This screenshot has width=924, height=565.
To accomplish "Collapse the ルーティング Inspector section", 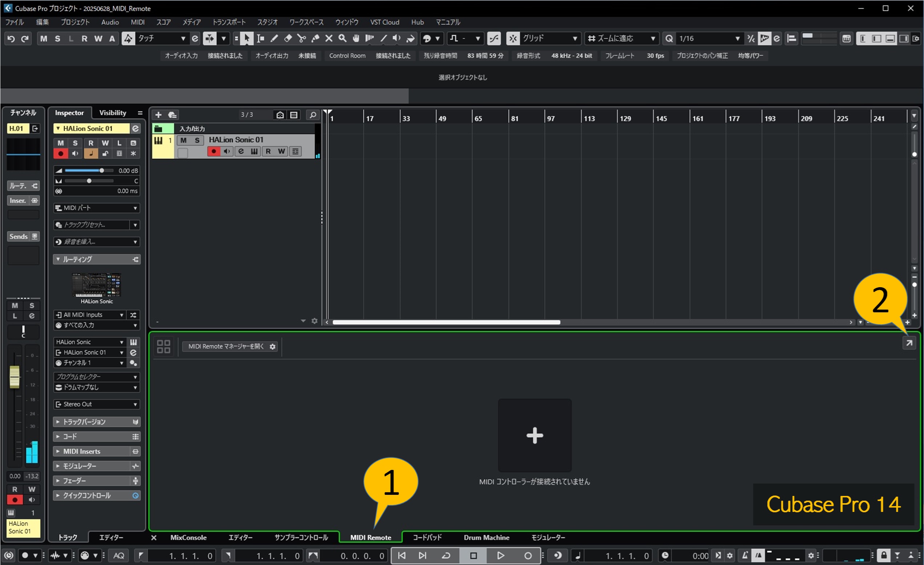I will (97, 260).
